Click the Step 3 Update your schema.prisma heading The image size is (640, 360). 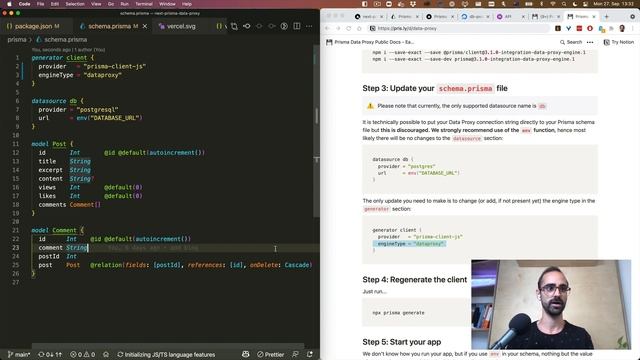tap(435, 89)
